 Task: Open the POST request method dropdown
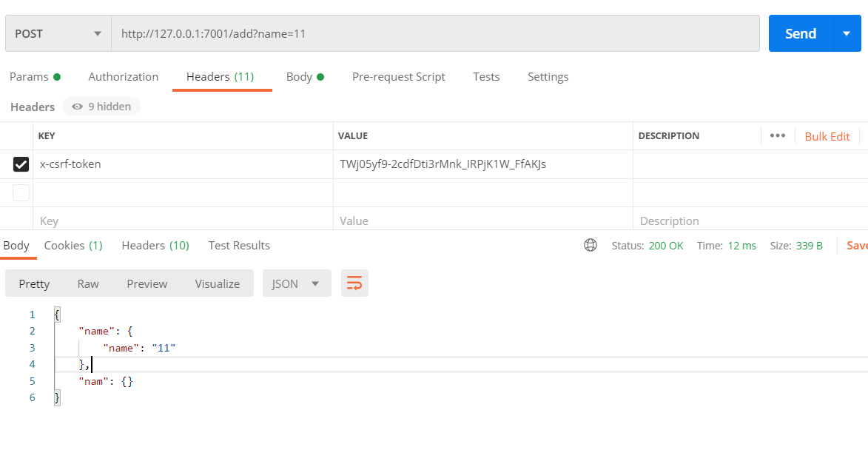coord(58,33)
